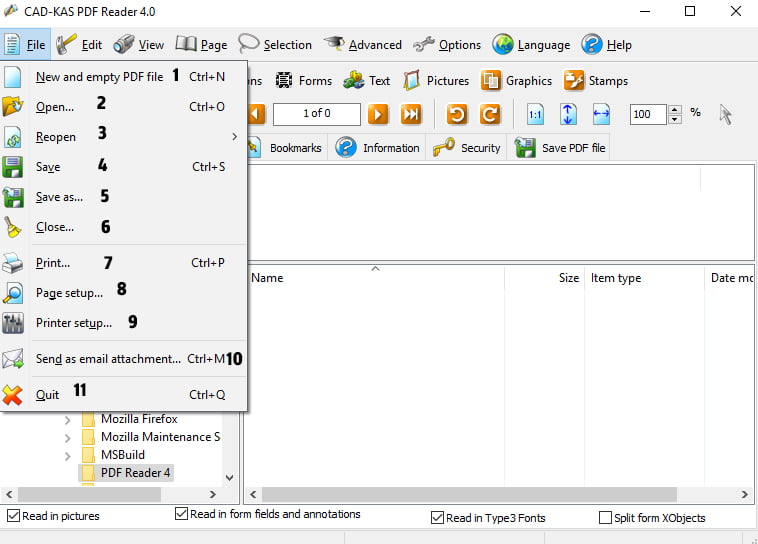Open the Text toolbar item
Screen dimensions: 758x544
click(x=367, y=80)
